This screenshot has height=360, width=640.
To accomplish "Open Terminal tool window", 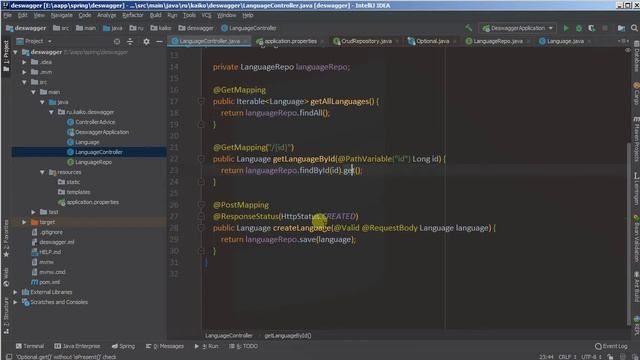I will click(x=30, y=346).
